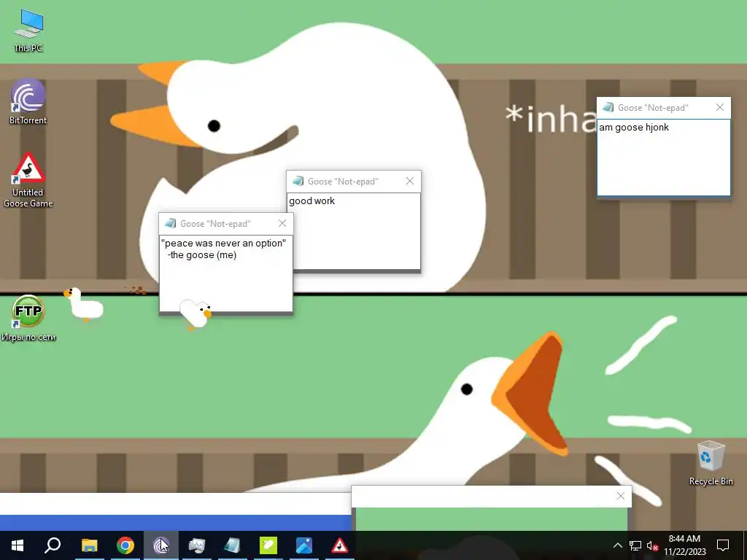The width and height of the screenshot is (747, 560).
Task: Switch to Untitled Goose Game taskbar icon
Action: 340,545
